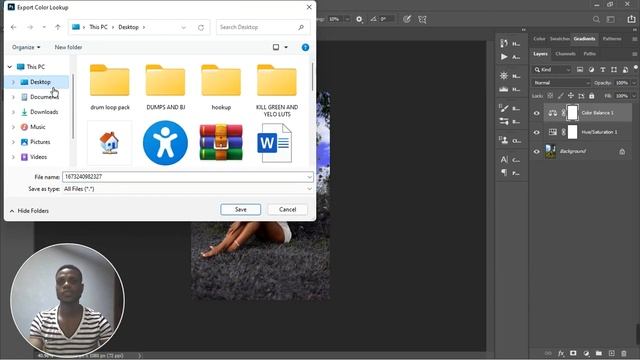Screen dimensions: 640x360
Task: Toggle prevent artboard auto-nesting lock
Action: tap(581, 96)
